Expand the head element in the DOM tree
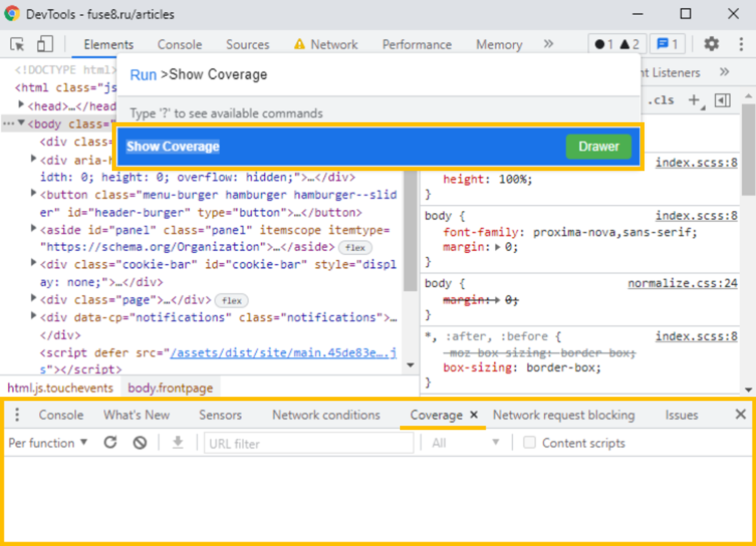Image resolution: width=756 pixels, height=546 pixels. pyautogui.click(x=21, y=103)
